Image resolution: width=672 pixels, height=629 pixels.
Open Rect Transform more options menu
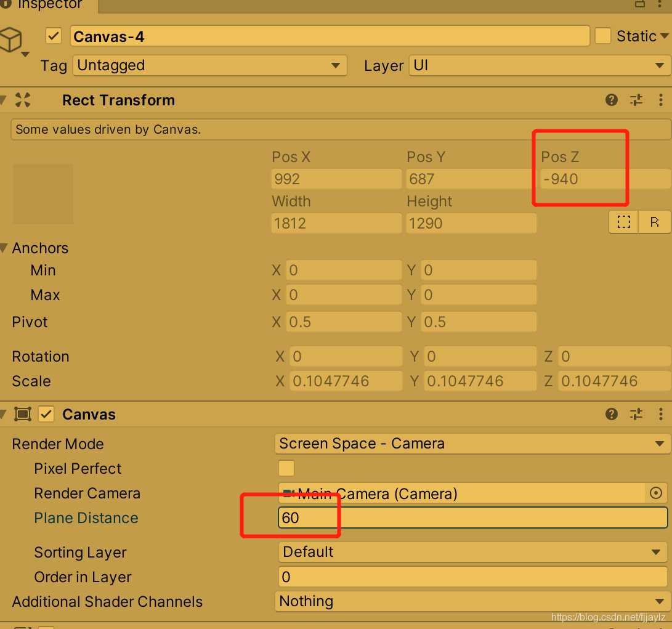pyautogui.click(x=661, y=100)
